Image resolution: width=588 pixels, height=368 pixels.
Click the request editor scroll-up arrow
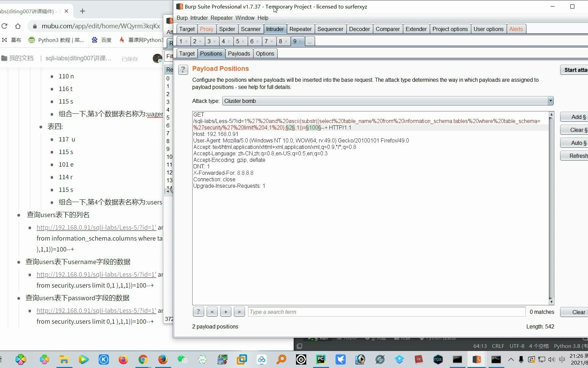click(x=551, y=114)
